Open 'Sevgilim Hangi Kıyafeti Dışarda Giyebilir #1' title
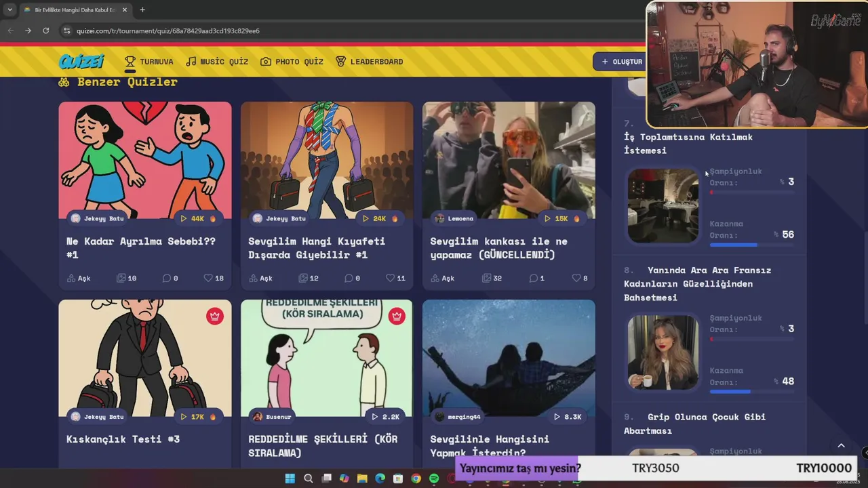Image resolution: width=868 pixels, height=488 pixels. (x=316, y=248)
